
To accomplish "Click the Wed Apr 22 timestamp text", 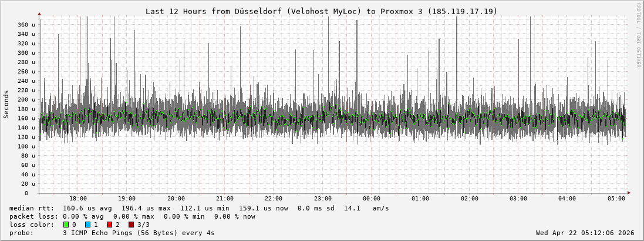I will pyautogui.click(x=585, y=233).
